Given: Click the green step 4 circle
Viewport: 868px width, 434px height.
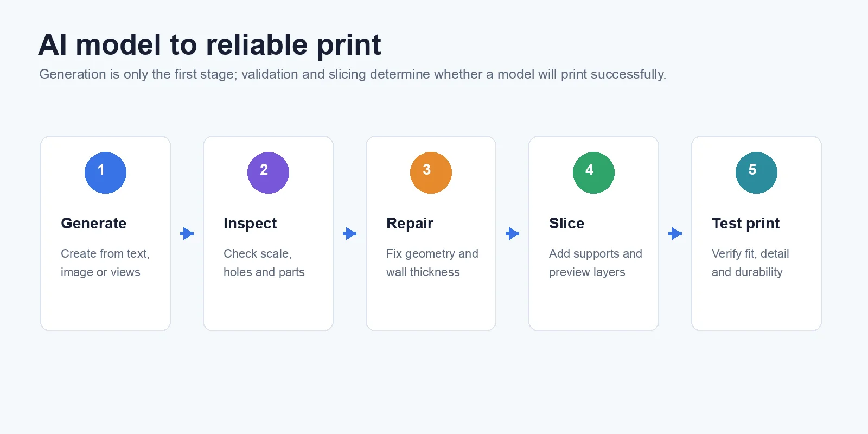Looking at the screenshot, I should click(593, 173).
